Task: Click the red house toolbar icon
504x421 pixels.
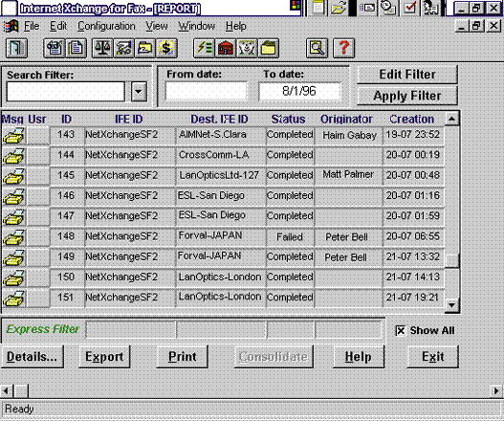Action: tap(226, 48)
